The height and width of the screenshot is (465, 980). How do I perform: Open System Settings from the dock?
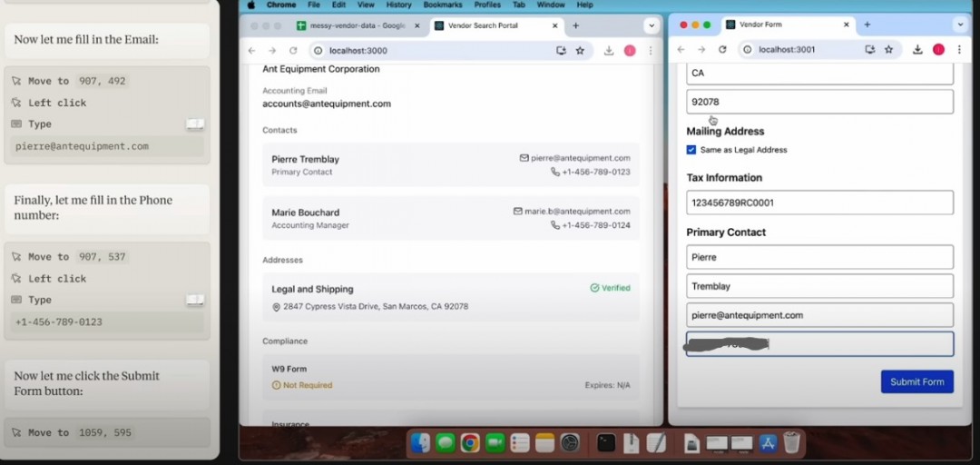coord(570,443)
